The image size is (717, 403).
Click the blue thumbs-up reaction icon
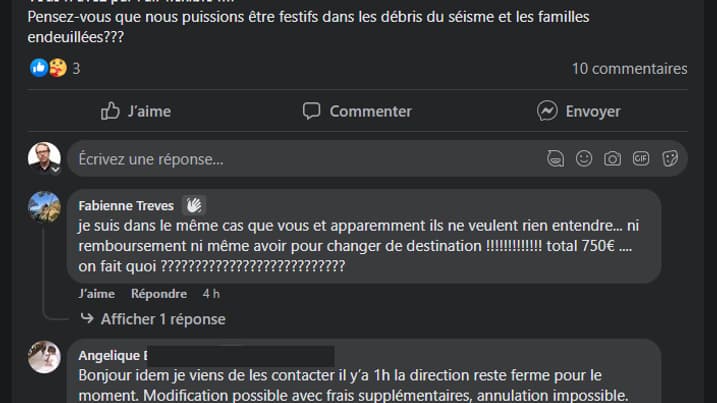point(39,68)
